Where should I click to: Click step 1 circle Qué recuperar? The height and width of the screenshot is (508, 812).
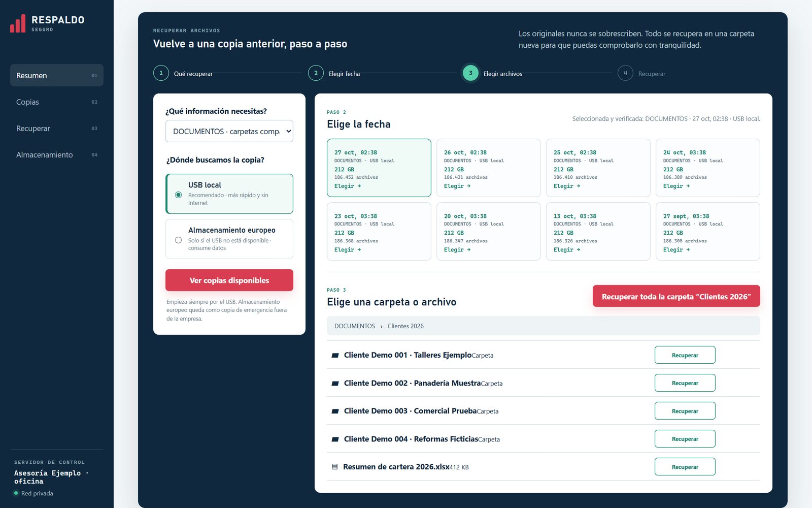(161, 73)
